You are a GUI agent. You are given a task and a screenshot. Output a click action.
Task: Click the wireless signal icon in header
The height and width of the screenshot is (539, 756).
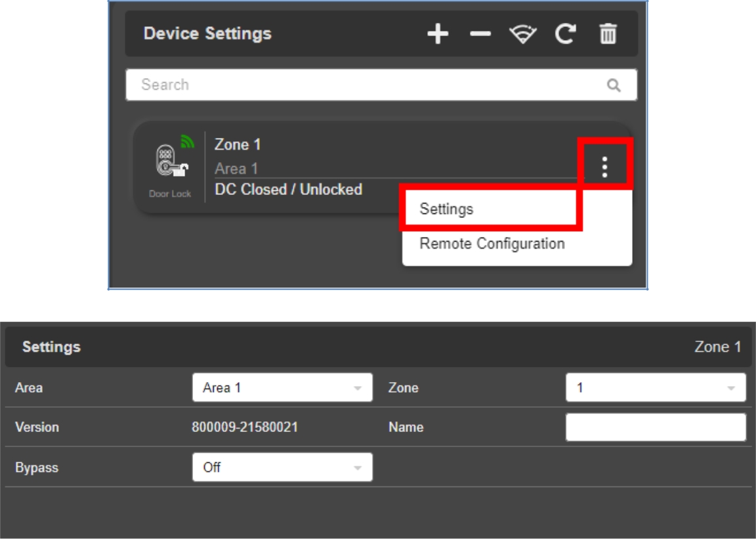click(x=522, y=34)
